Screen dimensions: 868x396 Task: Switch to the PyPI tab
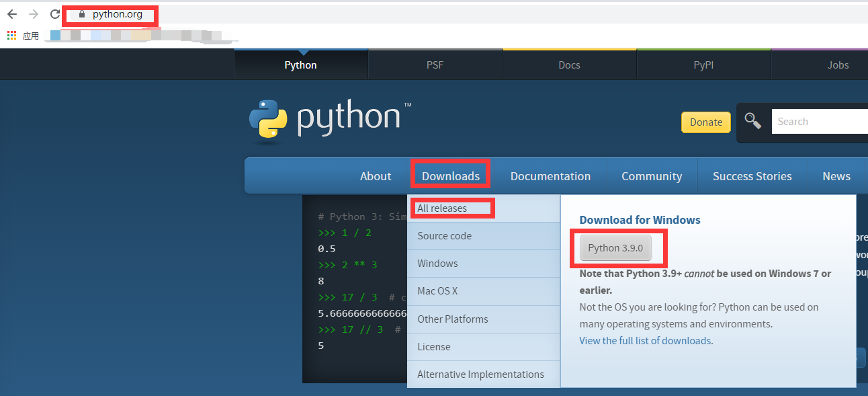pos(703,65)
